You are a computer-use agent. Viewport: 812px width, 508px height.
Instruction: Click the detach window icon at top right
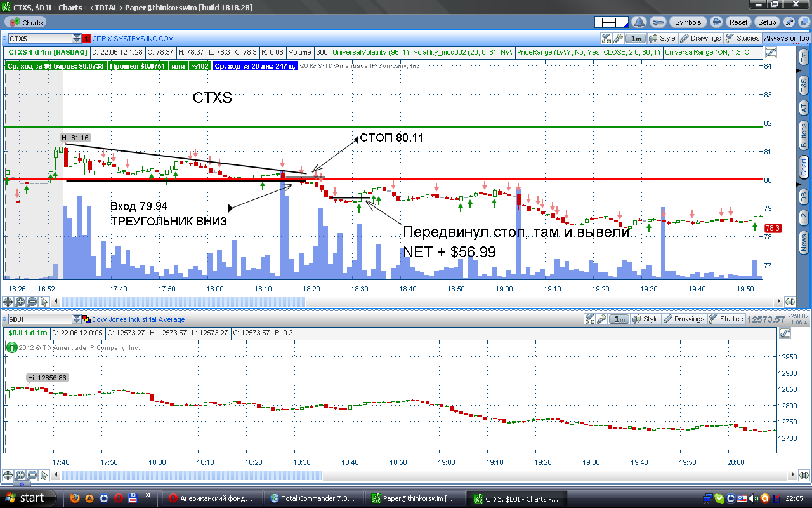(803, 22)
